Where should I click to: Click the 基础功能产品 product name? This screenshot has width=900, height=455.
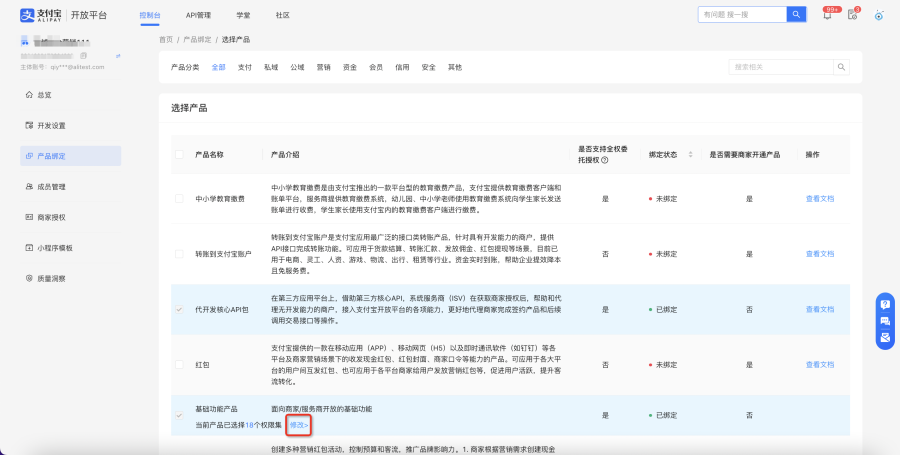tap(216, 409)
